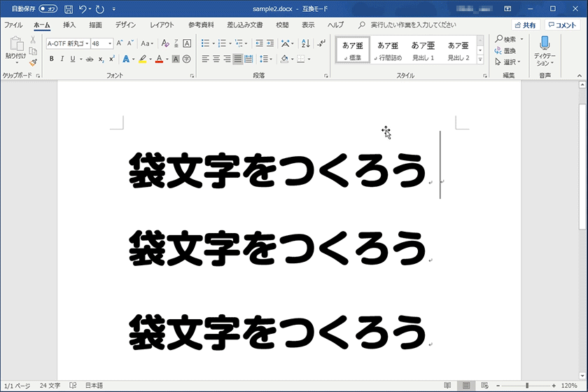
Task: Click the Format Painter brush icon
Action: click(33, 62)
